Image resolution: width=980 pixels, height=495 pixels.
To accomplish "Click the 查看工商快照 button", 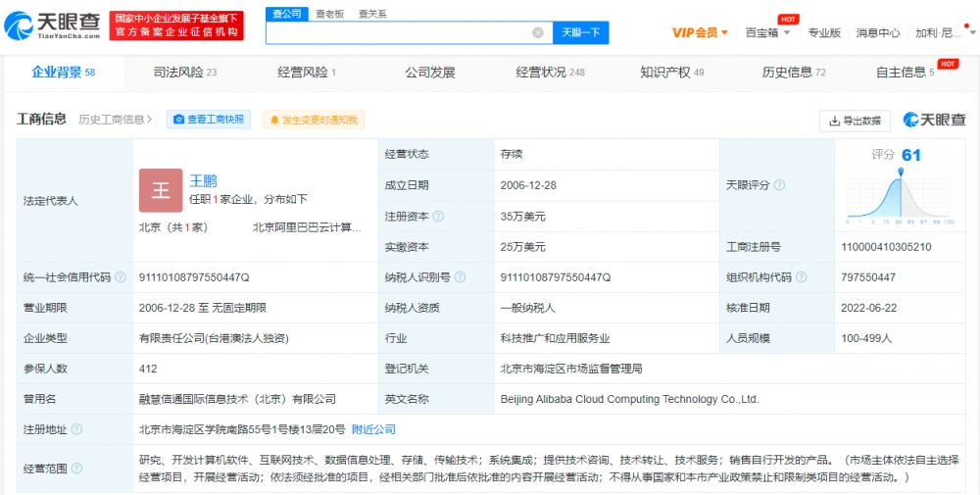I will tap(208, 120).
